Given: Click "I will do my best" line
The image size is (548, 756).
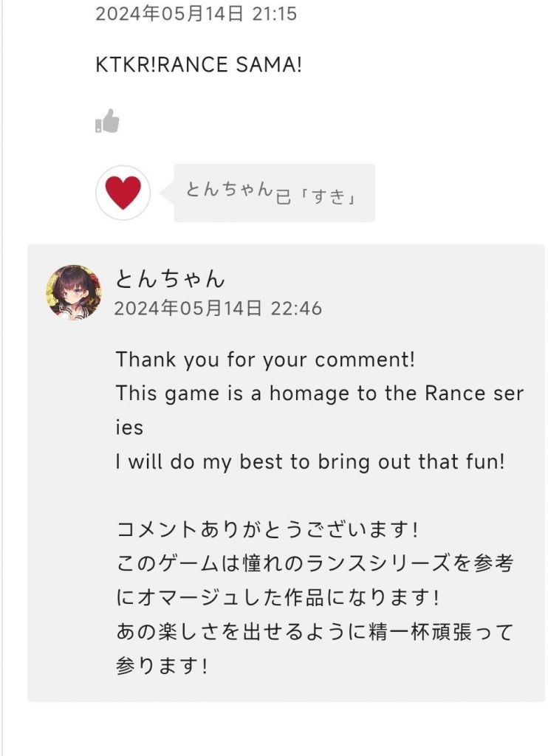Looking at the screenshot, I should 310,461.
